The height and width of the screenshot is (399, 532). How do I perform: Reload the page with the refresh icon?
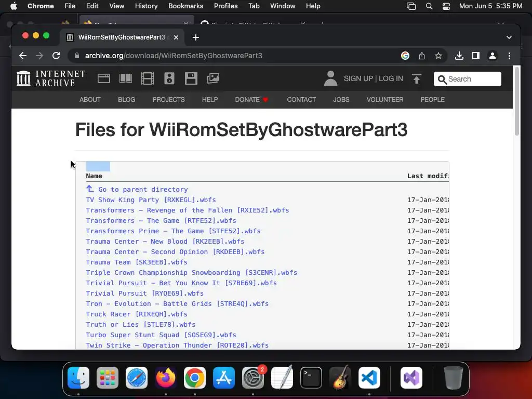pos(56,56)
